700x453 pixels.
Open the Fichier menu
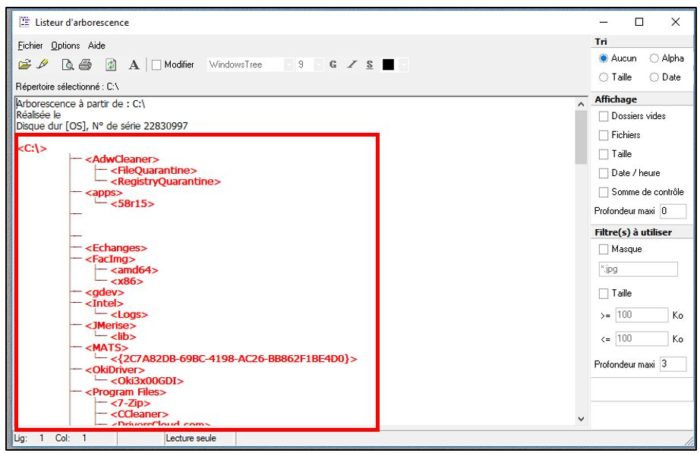[30, 45]
